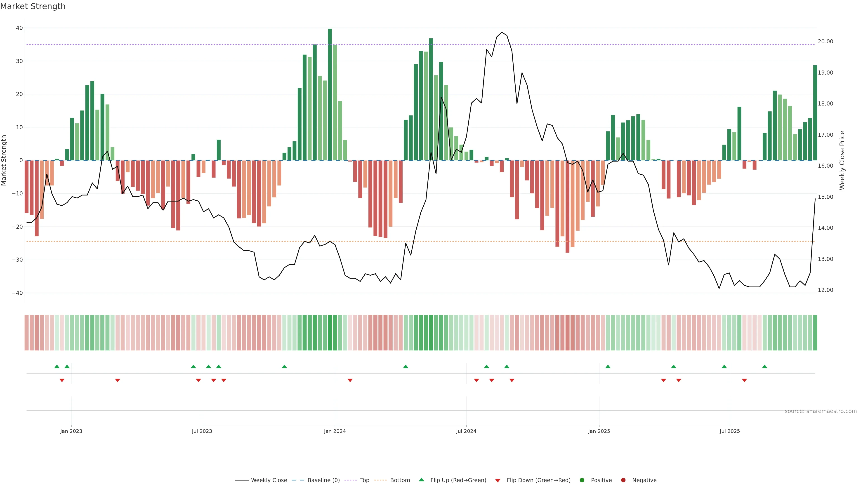Click the Jan 2024 x-axis label
The image size is (868, 488).
335,431
